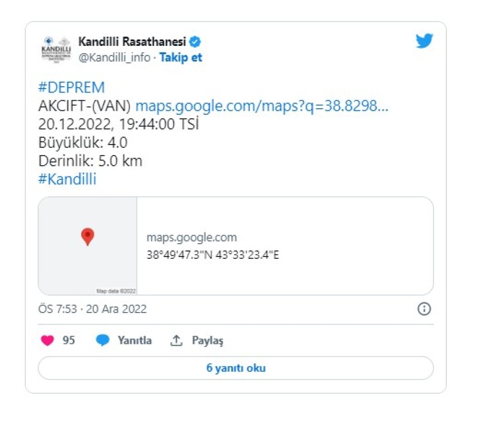This screenshot has width=504, height=424.
Task: Click the Paylaş share label
Action: click(x=208, y=341)
